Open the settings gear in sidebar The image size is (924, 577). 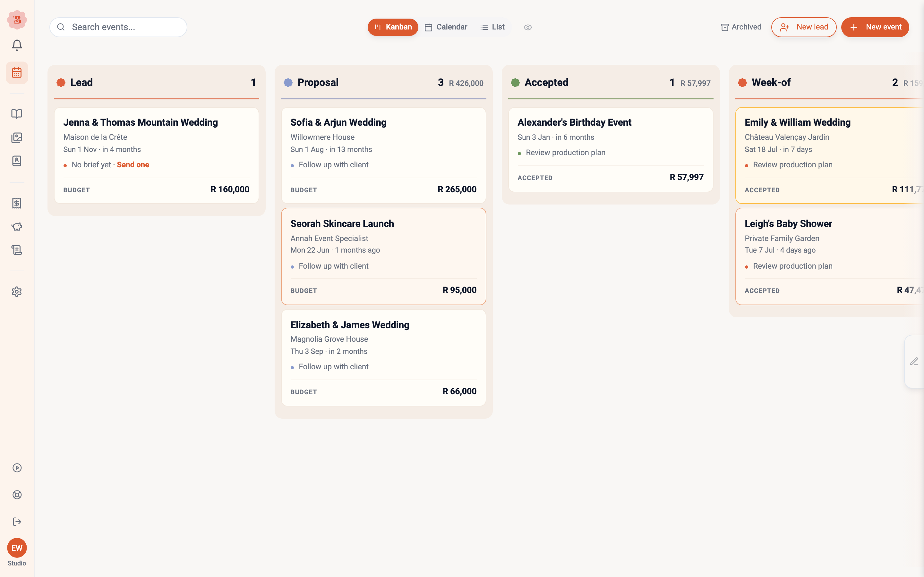coord(17,292)
